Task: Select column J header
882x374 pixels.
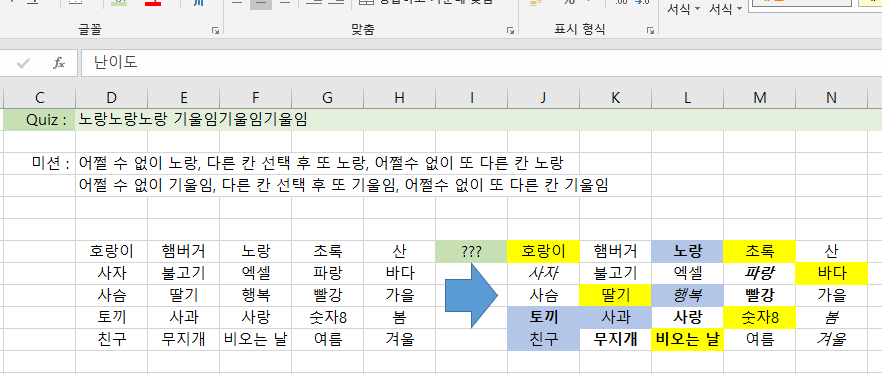Action: [543, 98]
